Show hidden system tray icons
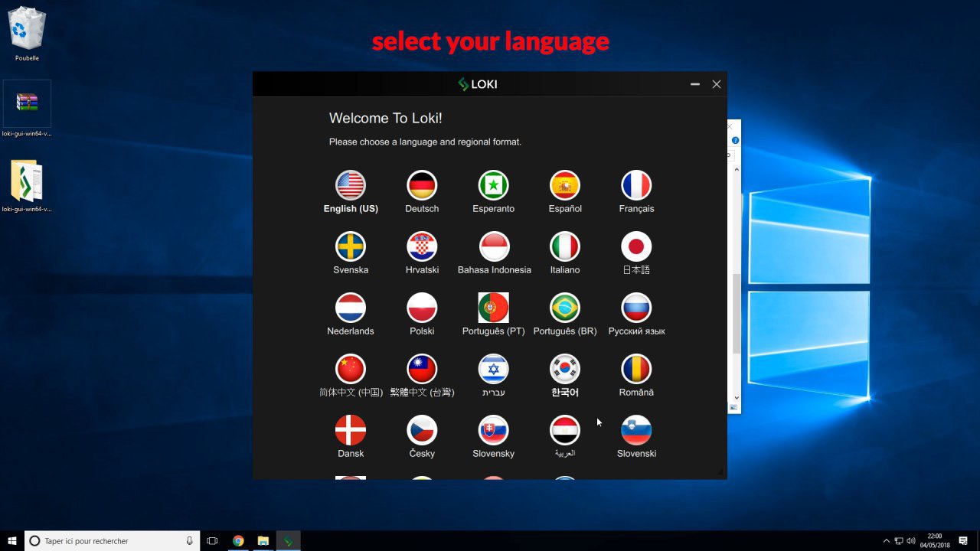The width and height of the screenshot is (980, 551). (x=887, y=541)
